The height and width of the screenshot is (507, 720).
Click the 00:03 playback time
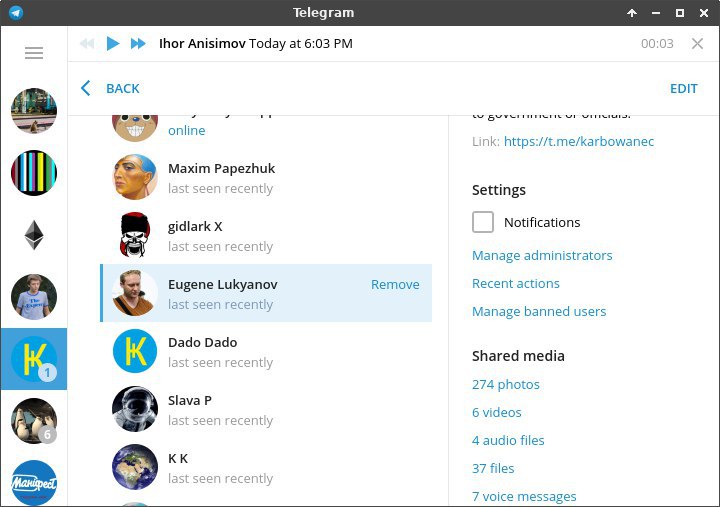[x=657, y=44]
